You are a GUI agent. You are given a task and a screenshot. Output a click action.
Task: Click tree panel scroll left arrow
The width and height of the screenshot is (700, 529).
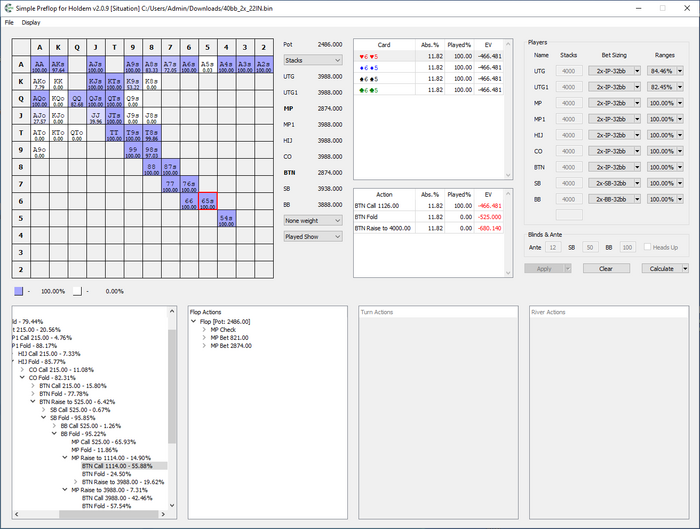pos(17,514)
